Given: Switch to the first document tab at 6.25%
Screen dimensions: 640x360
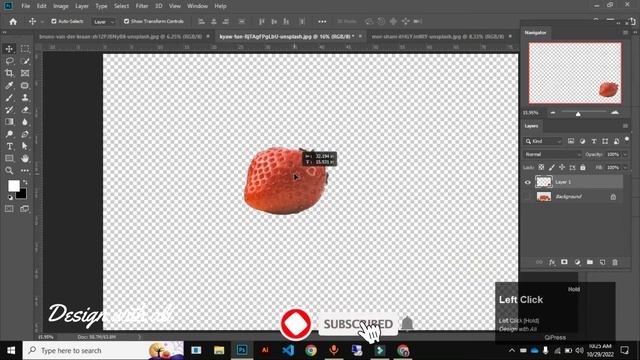Looking at the screenshot, I should pos(121,36).
